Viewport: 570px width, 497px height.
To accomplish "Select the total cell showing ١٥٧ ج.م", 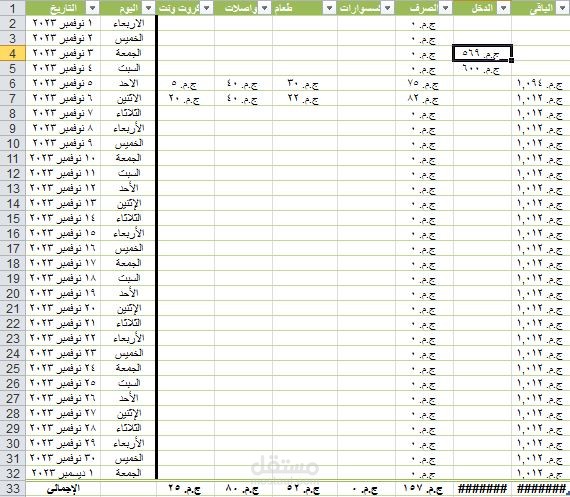I will [x=424, y=489].
